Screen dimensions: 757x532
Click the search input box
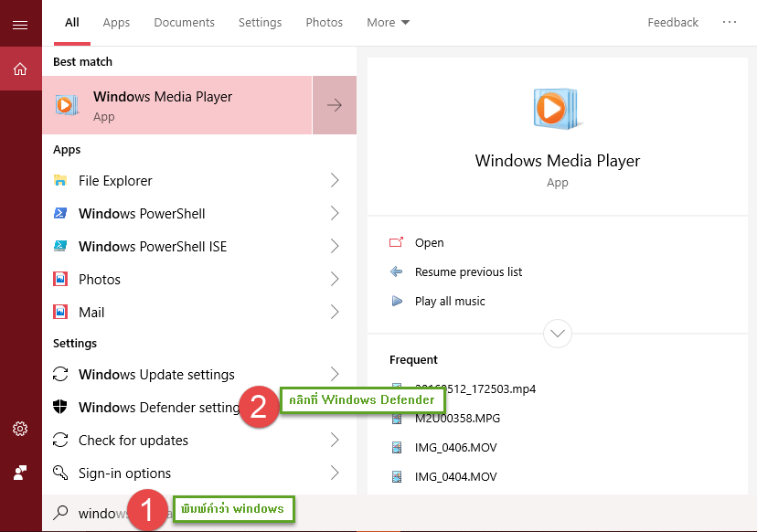pos(101,513)
